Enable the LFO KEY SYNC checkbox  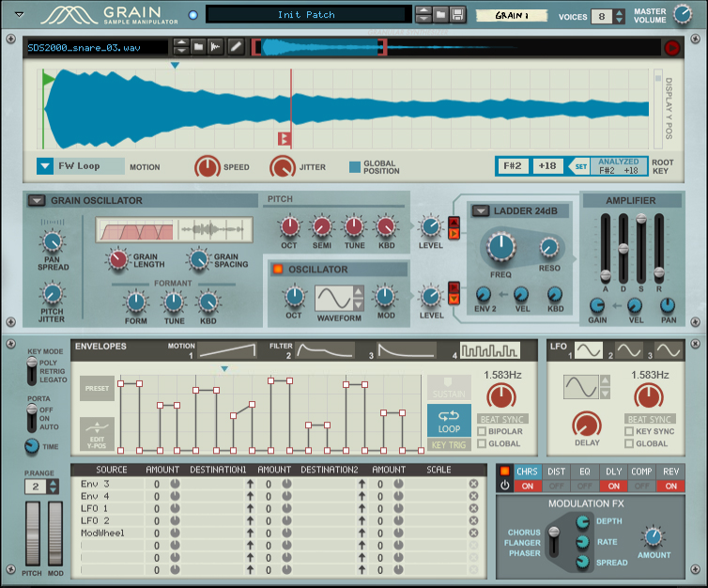coord(628,431)
